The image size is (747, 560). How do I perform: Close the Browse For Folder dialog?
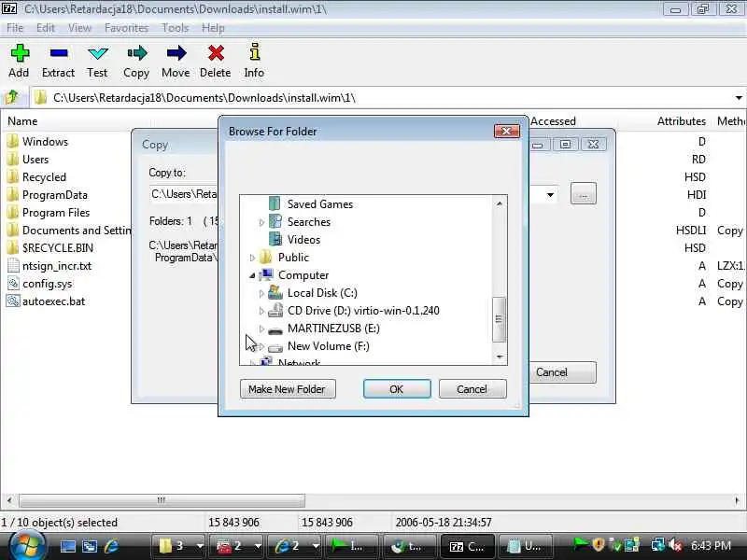pyautogui.click(x=506, y=131)
